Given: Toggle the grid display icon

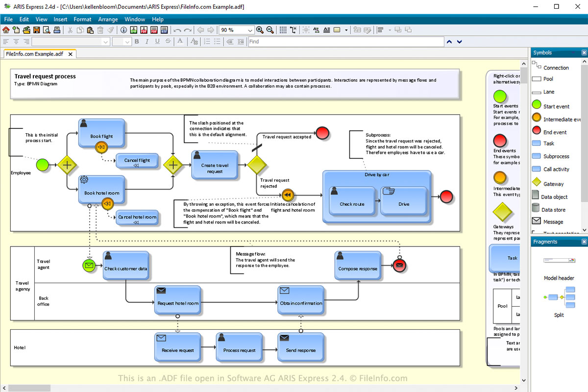Looking at the screenshot, I should point(283,30).
